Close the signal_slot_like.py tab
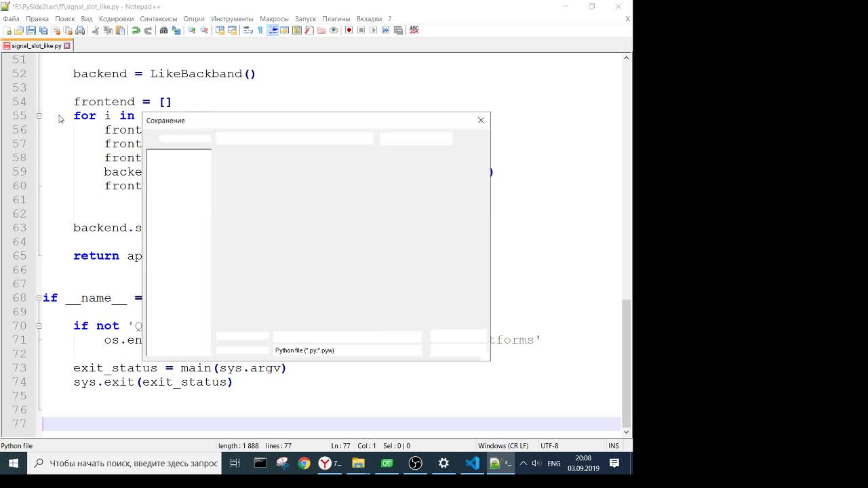 pyautogui.click(x=67, y=45)
